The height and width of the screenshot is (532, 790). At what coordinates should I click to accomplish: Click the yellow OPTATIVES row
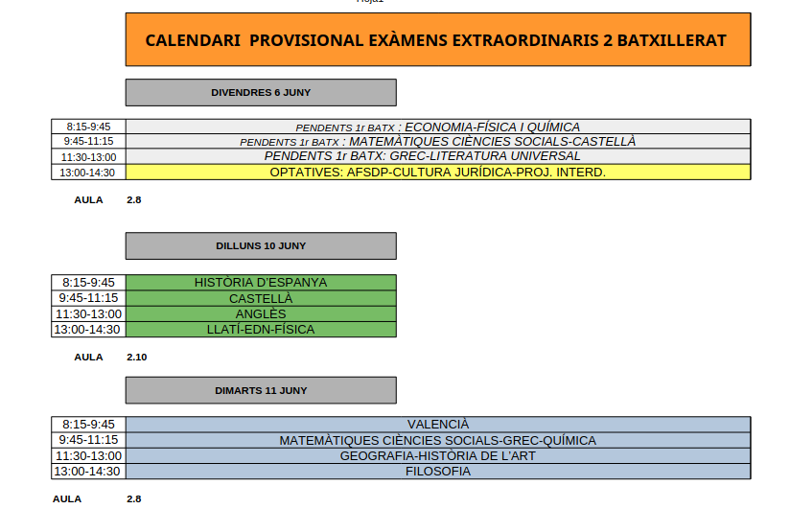point(437,173)
